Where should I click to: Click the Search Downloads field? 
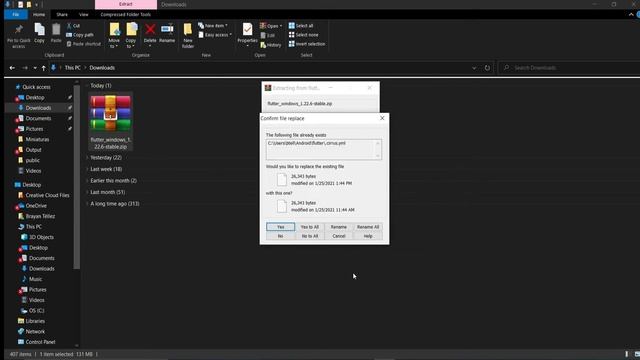(x=569, y=68)
